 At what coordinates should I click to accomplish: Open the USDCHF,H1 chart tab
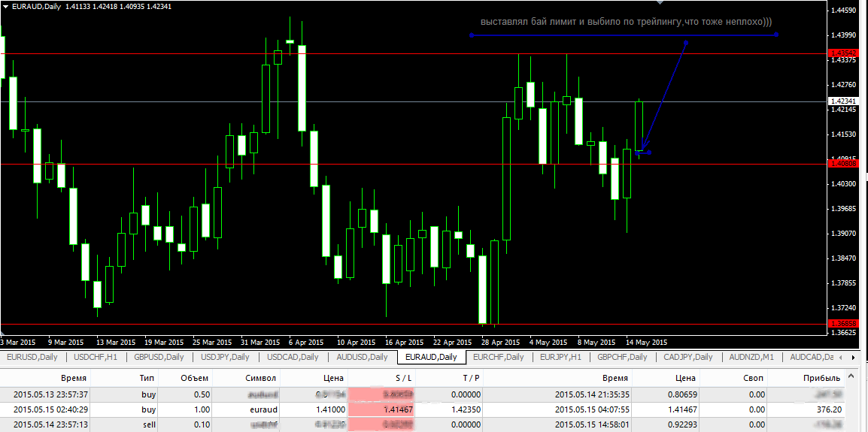point(96,357)
